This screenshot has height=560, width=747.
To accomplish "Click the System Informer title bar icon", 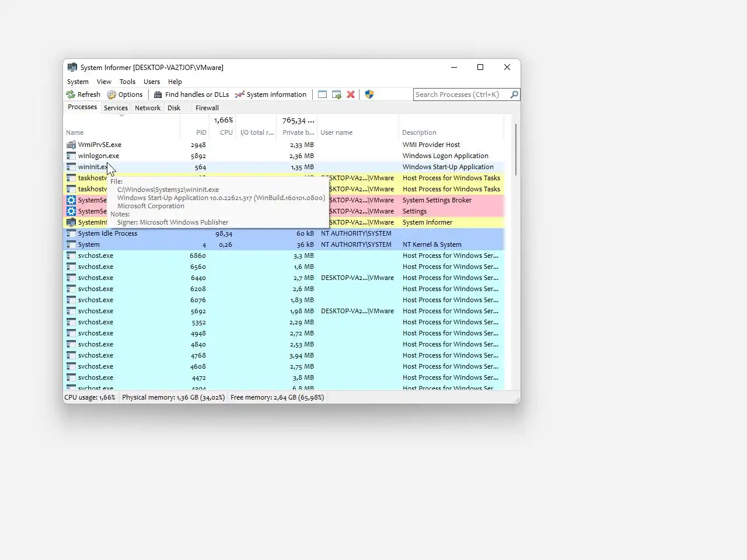I will [x=72, y=67].
